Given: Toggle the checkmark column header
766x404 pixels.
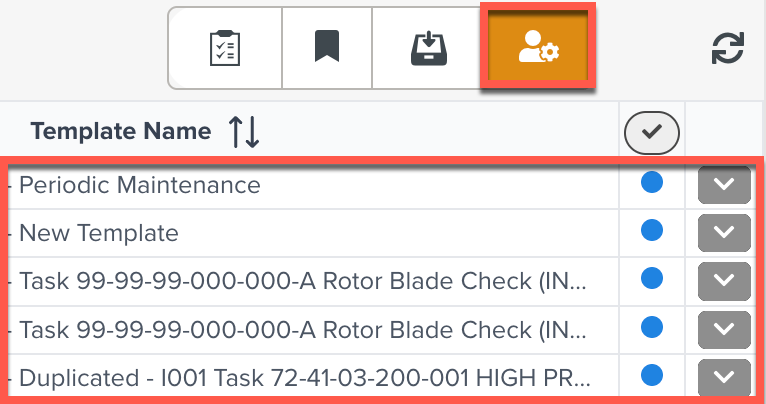Looking at the screenshot, I should click(651, 131).
